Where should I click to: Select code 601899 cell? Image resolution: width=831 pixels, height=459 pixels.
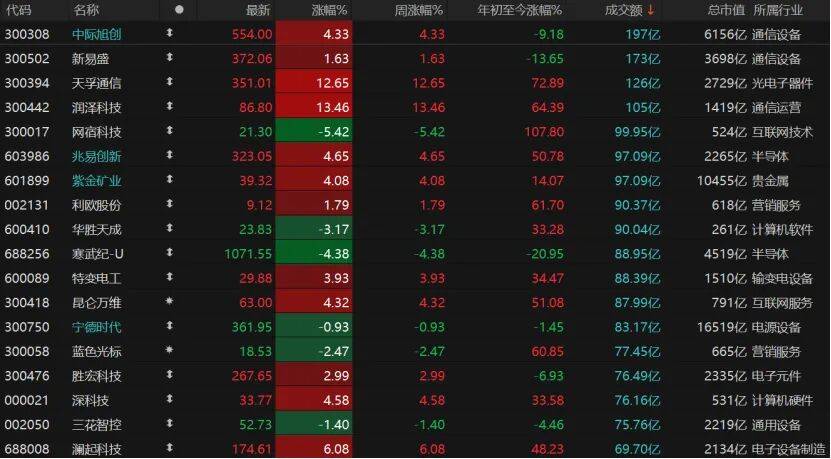point(27,181)
